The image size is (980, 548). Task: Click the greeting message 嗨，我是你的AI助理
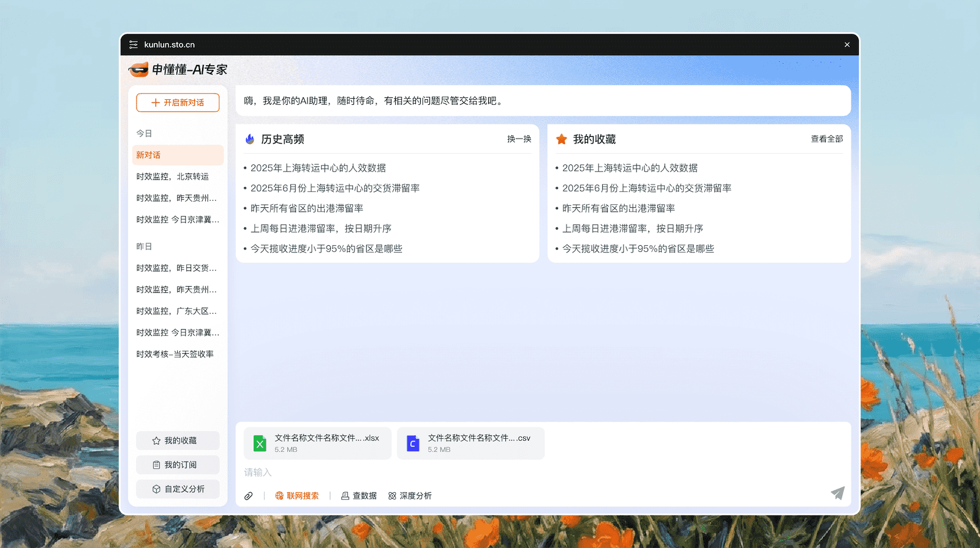click(374, 101)
